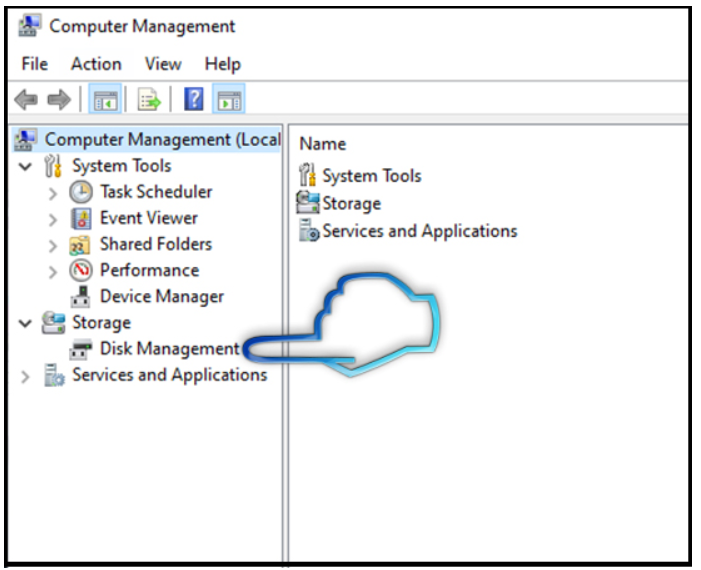Select Storage text in Name list

click(351, 203)
